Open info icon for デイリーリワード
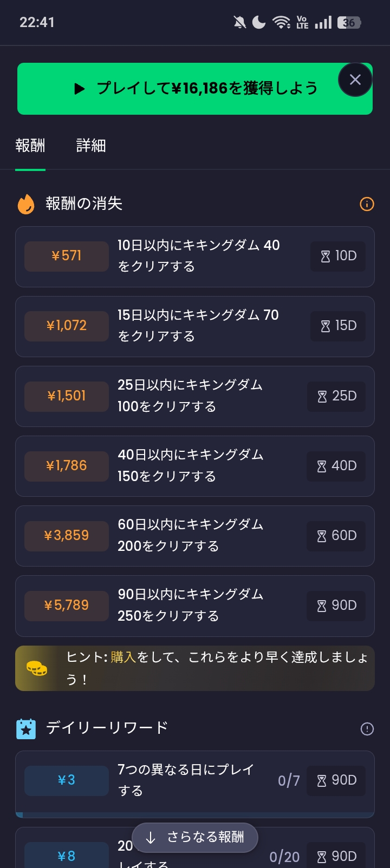 367,729
